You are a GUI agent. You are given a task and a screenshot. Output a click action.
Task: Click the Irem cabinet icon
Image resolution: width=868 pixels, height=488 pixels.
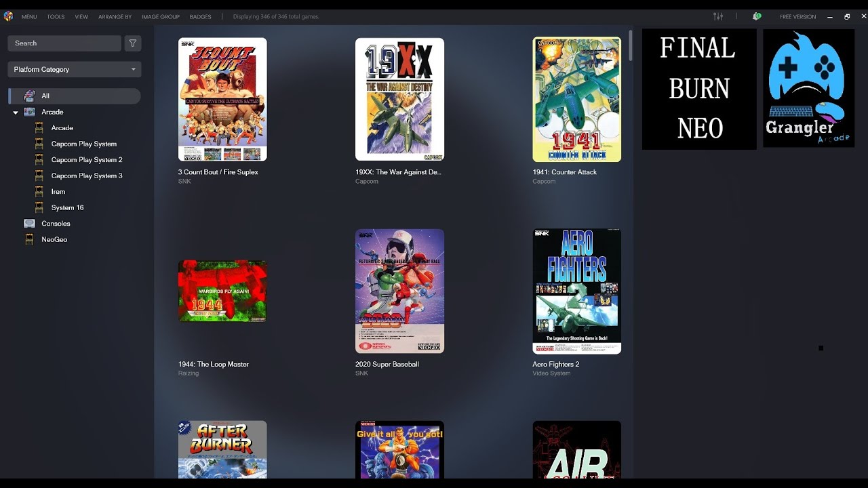[x=39, y=192]
